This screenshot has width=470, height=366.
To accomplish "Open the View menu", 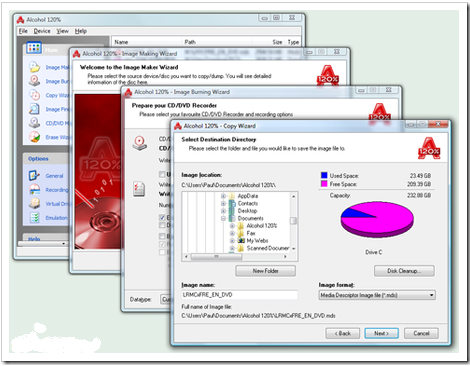I will [62, 31].
